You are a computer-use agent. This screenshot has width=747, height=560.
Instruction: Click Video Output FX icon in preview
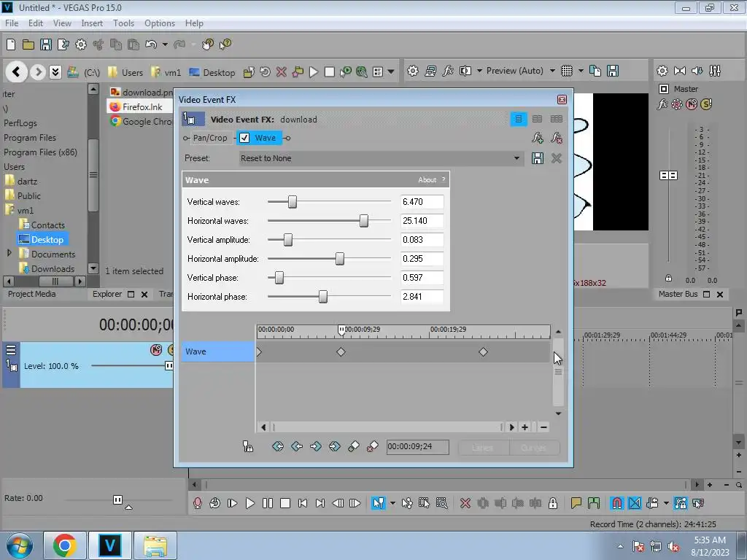click(x=448, y=71)
